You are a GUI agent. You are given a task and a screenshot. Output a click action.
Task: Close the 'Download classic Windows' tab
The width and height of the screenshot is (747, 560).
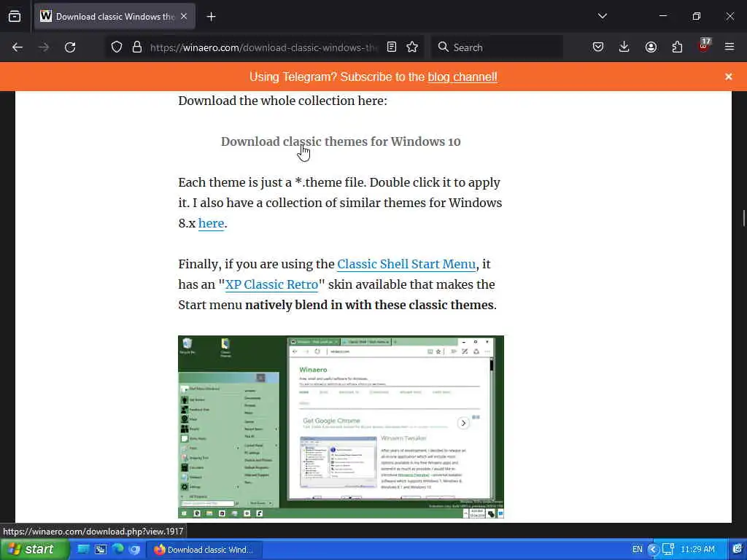click(184, 17)
